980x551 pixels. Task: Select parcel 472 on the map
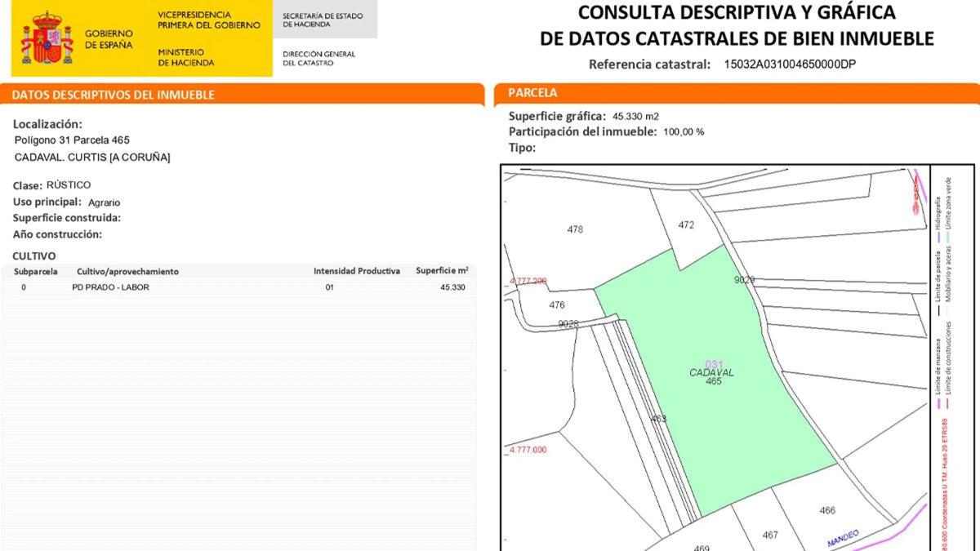[x=686, y=224]
